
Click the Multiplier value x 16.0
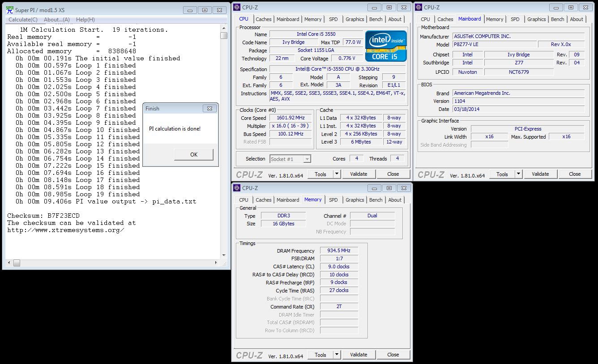[x=290, y=126]
